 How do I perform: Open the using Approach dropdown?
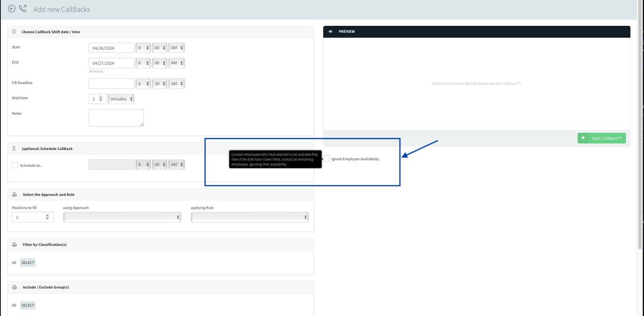pos(122,217)
